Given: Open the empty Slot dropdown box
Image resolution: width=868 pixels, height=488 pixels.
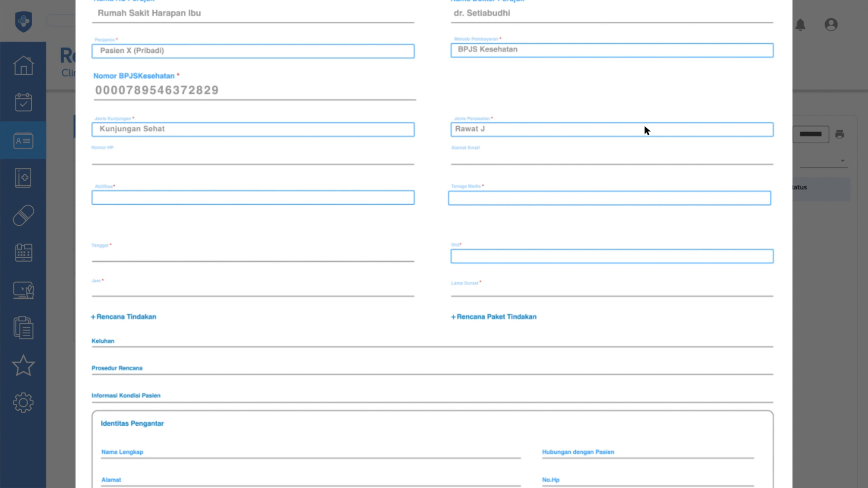Looking at the screenshot, I should 612,256.
